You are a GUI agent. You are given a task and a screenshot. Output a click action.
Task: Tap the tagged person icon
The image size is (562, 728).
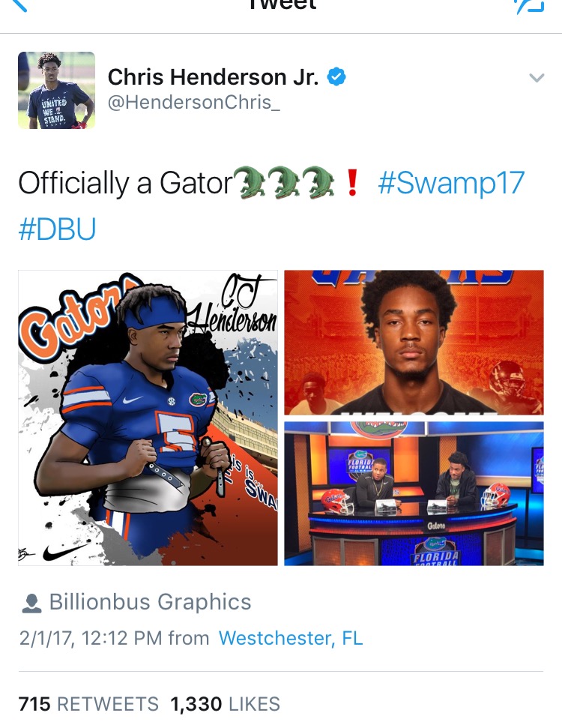pyautogui.click(x=31, y=603)
